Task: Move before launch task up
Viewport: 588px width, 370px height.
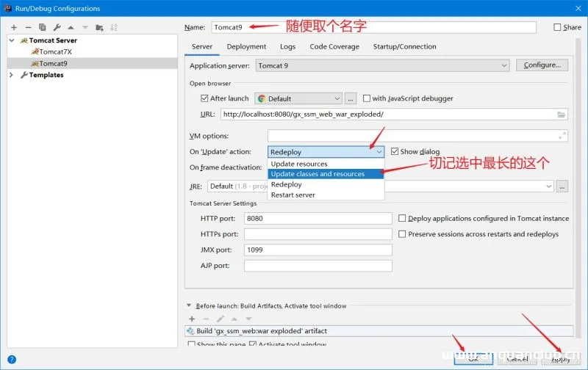Action: 234,319
